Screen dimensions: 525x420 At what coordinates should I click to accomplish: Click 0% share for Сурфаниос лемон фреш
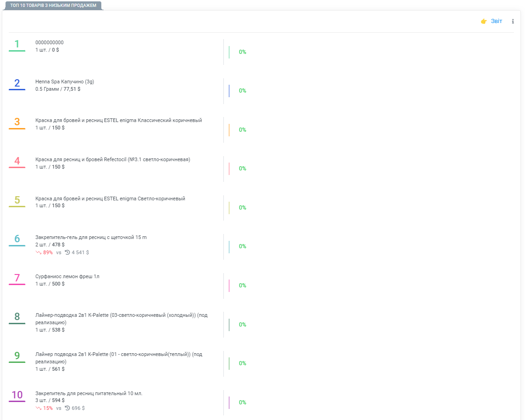242,286
